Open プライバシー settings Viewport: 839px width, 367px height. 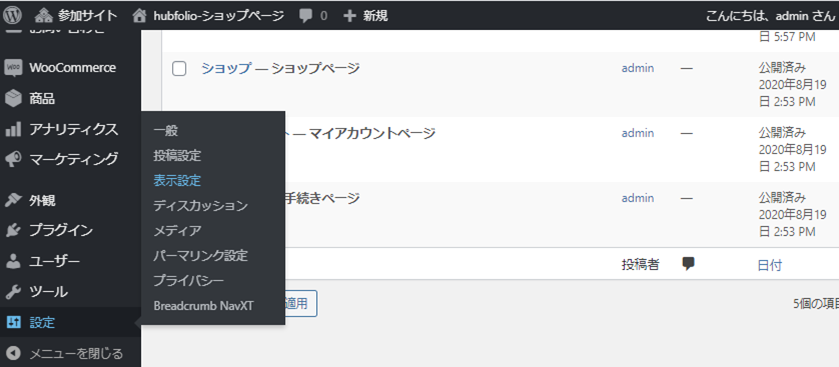click(x=188, y=280)
